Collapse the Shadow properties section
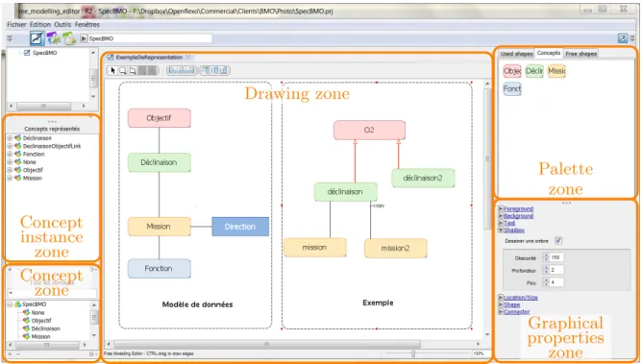Viewport: 643px width, 364px height. click(x=501, y=231)
